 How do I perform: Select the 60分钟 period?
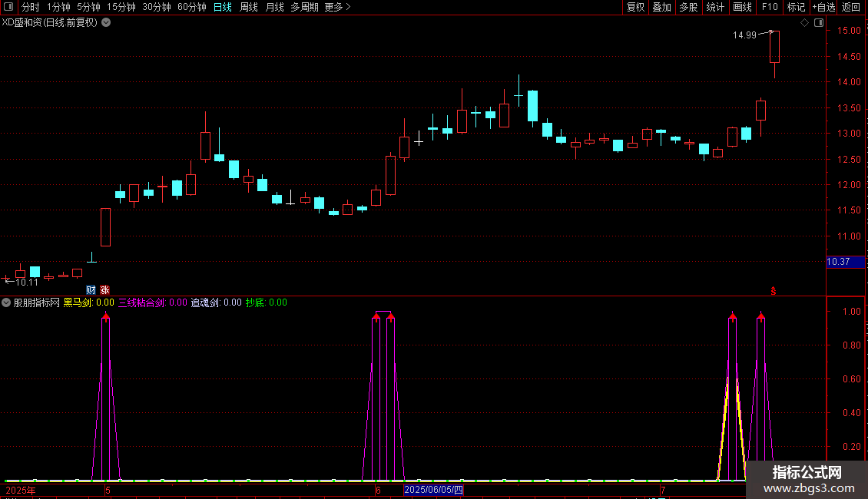[192, 7]
